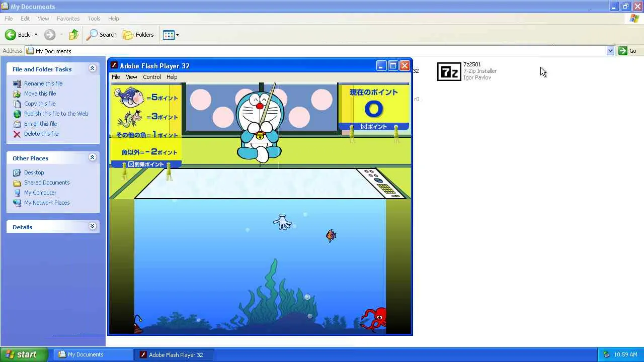Click Rename this file link

click(43, 83)
